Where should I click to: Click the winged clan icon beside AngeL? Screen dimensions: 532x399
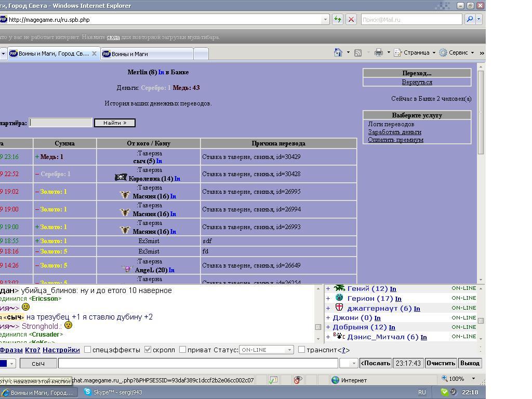pos(127,269)
